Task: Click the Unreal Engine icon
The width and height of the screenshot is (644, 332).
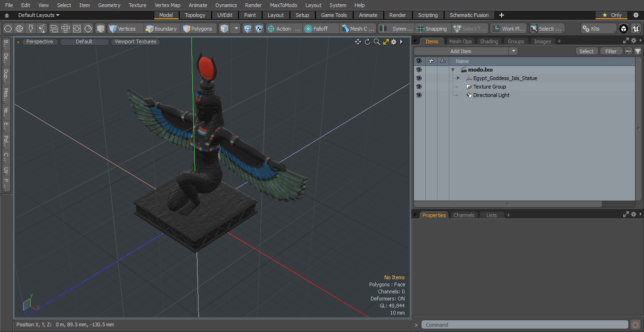Action: pyautogui.click(x=636, y=29)
